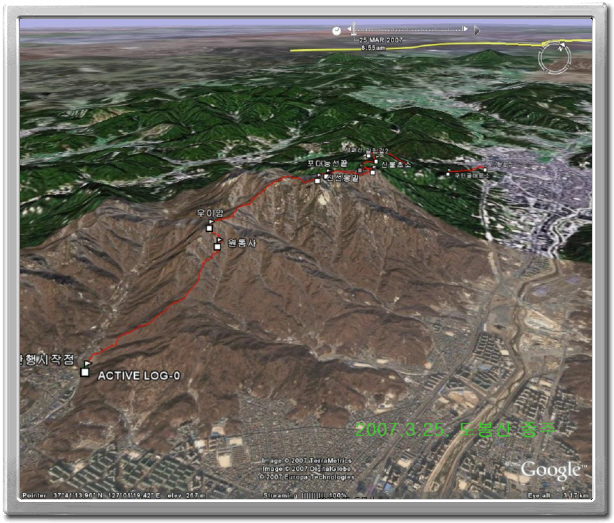Click the © 2007 Europa Technologies attribution

pos(307,477)
